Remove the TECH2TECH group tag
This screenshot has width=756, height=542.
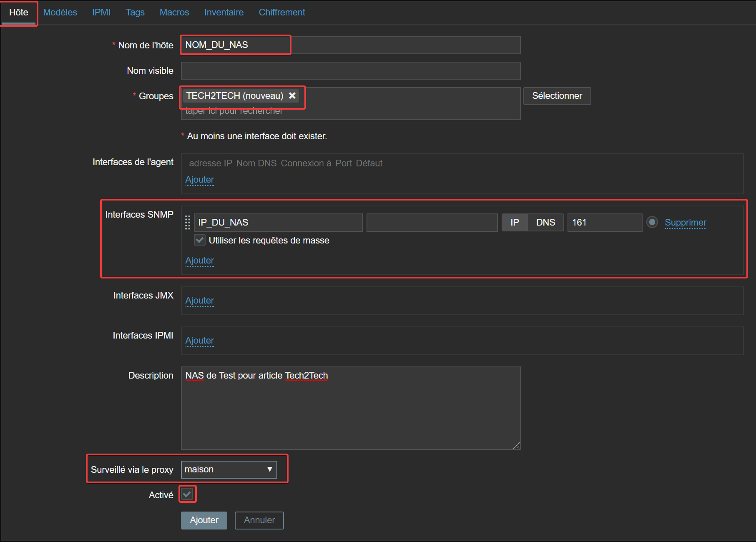pyautogui.click(x=292, y=96)
